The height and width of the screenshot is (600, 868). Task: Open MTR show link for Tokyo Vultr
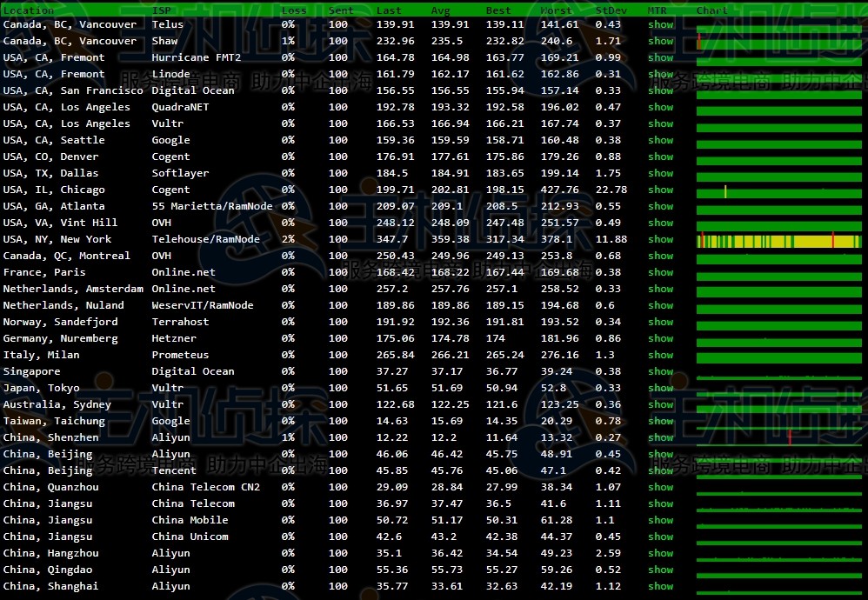coord(660,388)
